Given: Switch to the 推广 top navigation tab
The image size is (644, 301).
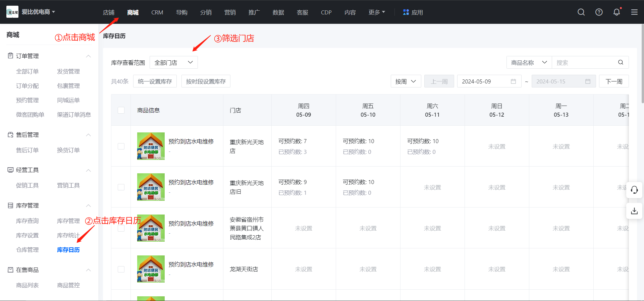Looking at the screenshot, I should (254, 12).
